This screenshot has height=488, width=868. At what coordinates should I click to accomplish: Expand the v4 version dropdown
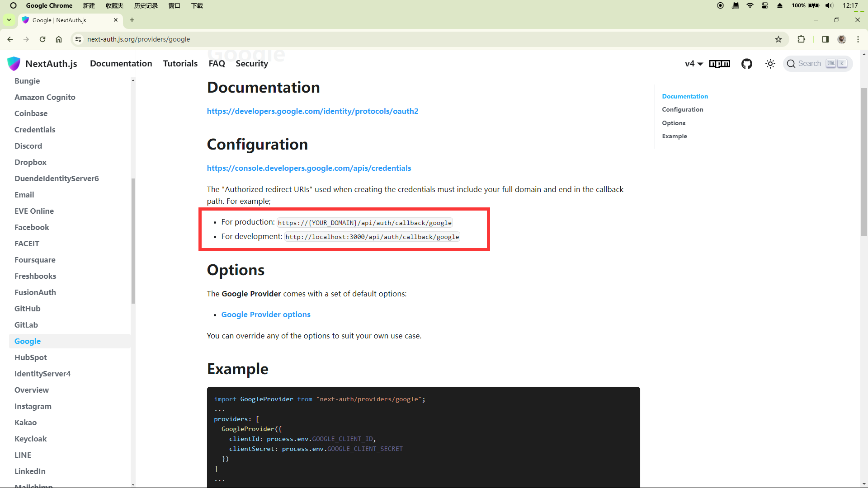(694, 64)
